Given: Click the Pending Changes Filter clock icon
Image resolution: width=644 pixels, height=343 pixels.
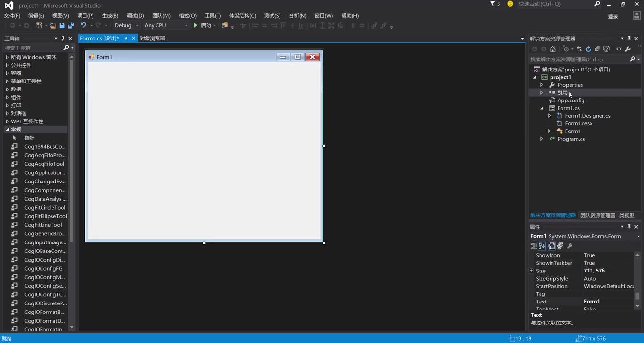Looking at the screenshot, I should pyautogui.click(x=566, y=49).
